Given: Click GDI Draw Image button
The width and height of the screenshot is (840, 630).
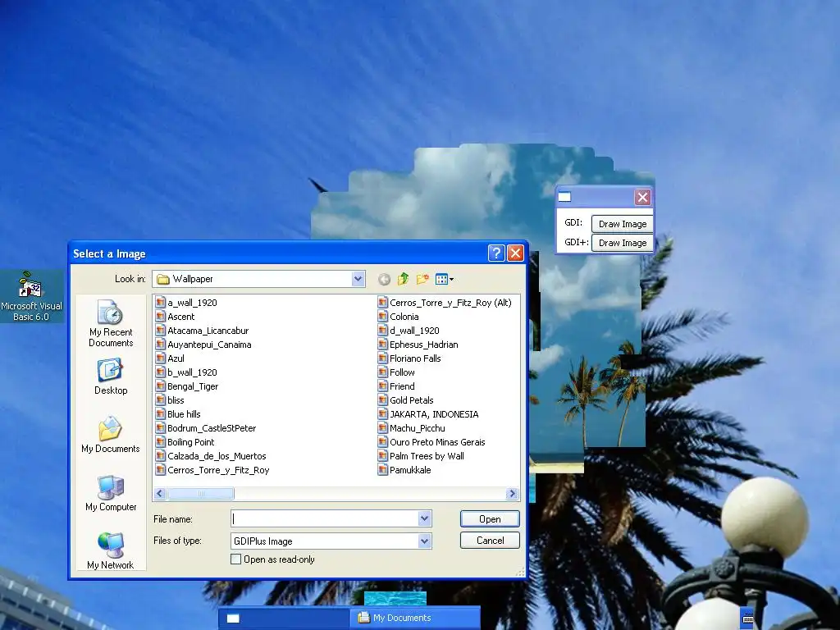Looking at the screenshot, I should coord(622,224).
